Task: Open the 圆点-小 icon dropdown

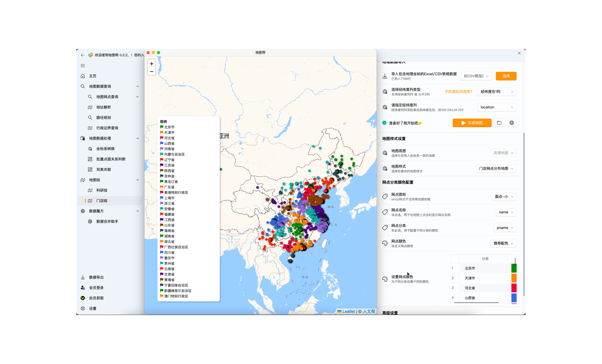Action: (x=504, y=196)
